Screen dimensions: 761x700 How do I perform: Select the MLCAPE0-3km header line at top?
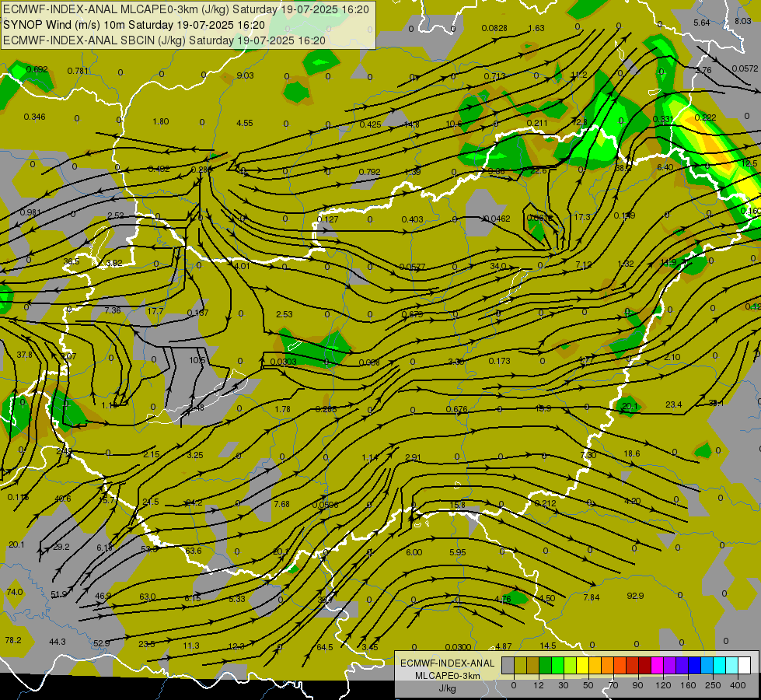tap(186, 9)
